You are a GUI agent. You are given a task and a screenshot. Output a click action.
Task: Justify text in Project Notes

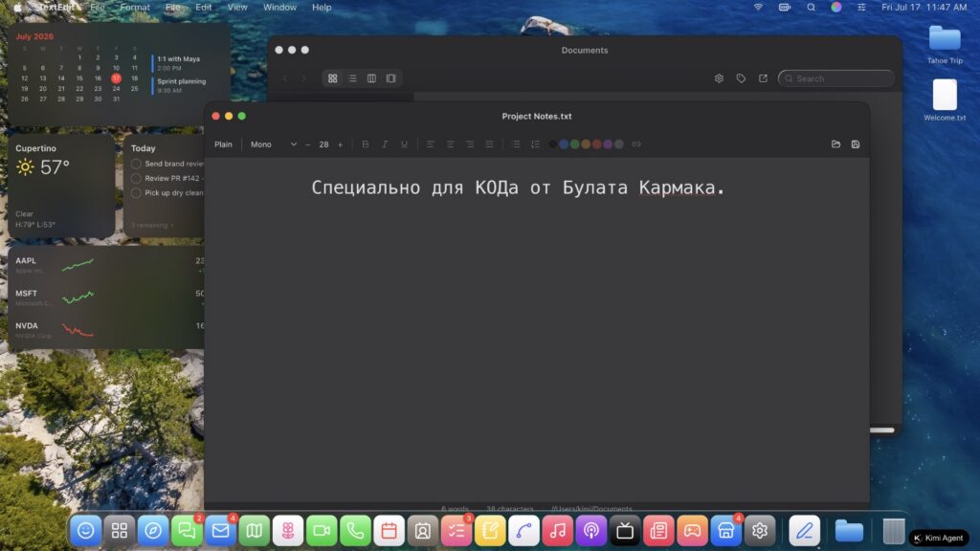(x=489, y=144)
